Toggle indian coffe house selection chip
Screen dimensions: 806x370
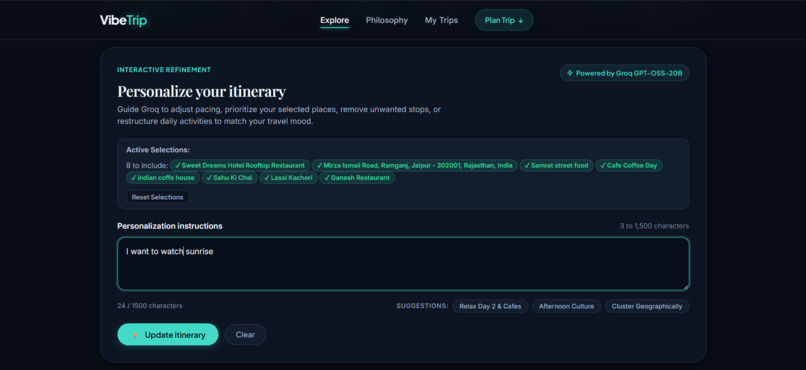(x=162, y=178)
